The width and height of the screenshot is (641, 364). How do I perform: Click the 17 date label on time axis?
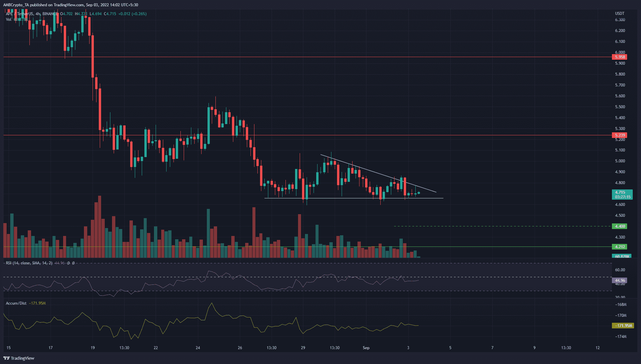pyautogui.click(x=51, y=348)
